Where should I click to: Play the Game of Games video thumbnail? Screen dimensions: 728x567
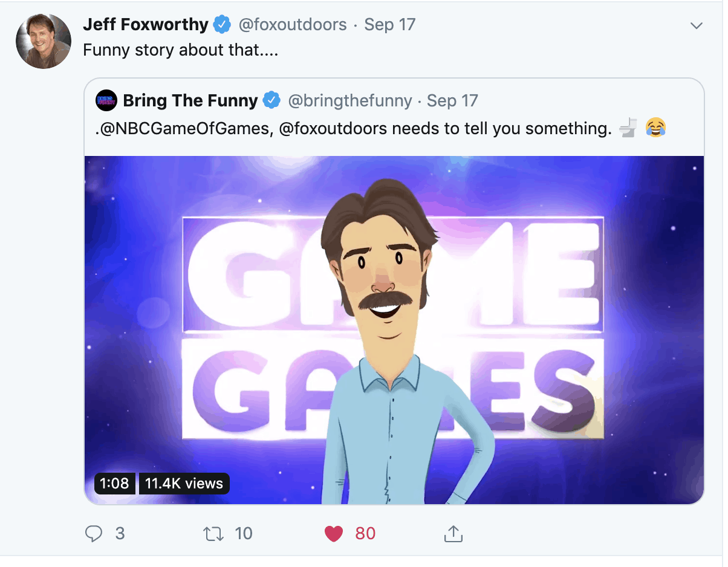pos(394,329)
